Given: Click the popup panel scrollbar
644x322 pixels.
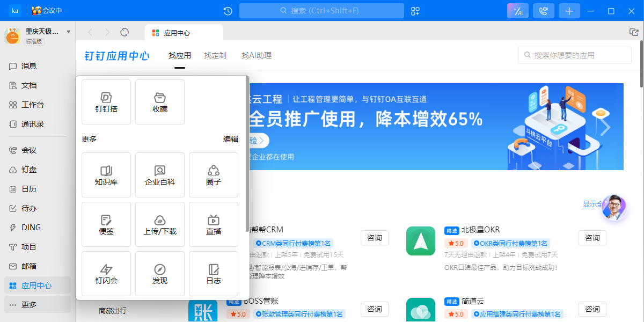Looking at the screenshot, I should (247, 155).
